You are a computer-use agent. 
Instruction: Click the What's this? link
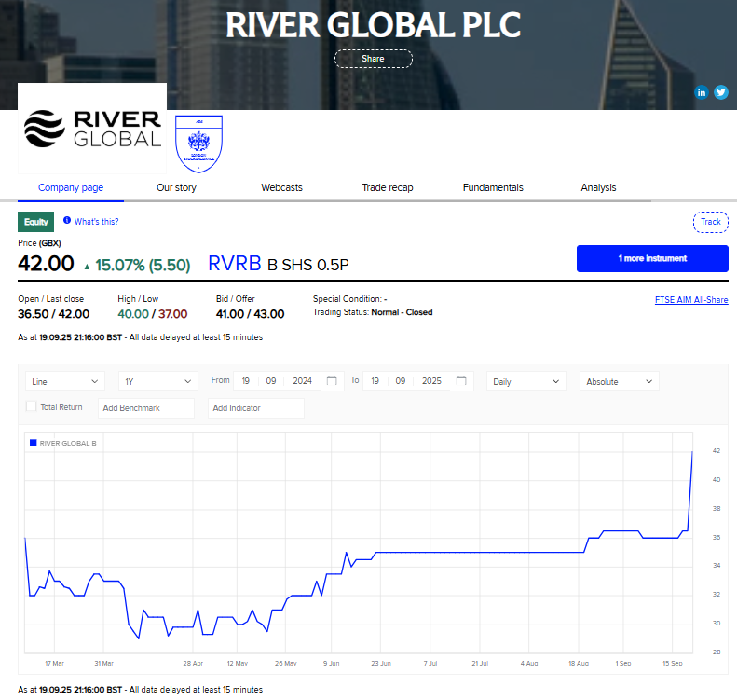tap(96, 222)
